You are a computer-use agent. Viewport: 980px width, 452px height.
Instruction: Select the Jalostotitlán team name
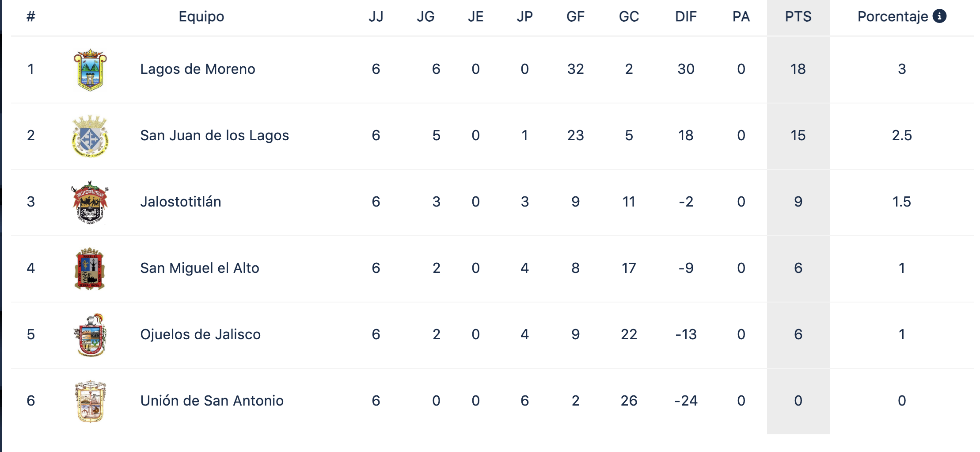click(x=181, y=202)
